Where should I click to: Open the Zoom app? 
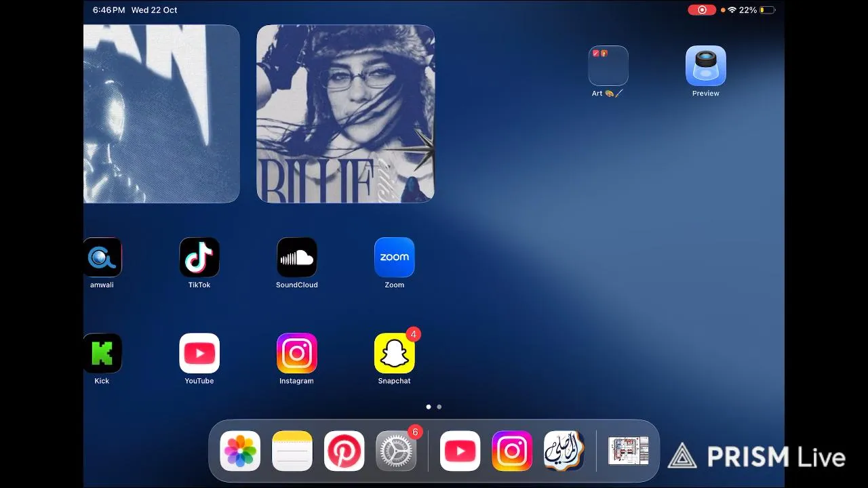pos(395,258)
